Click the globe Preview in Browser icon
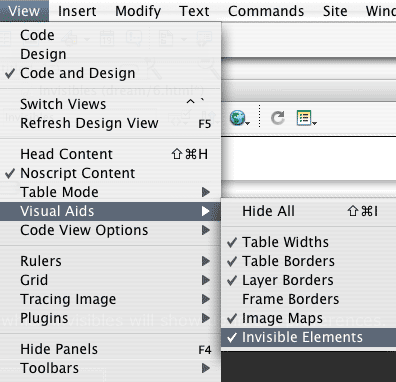 click(x=239, y=118)
